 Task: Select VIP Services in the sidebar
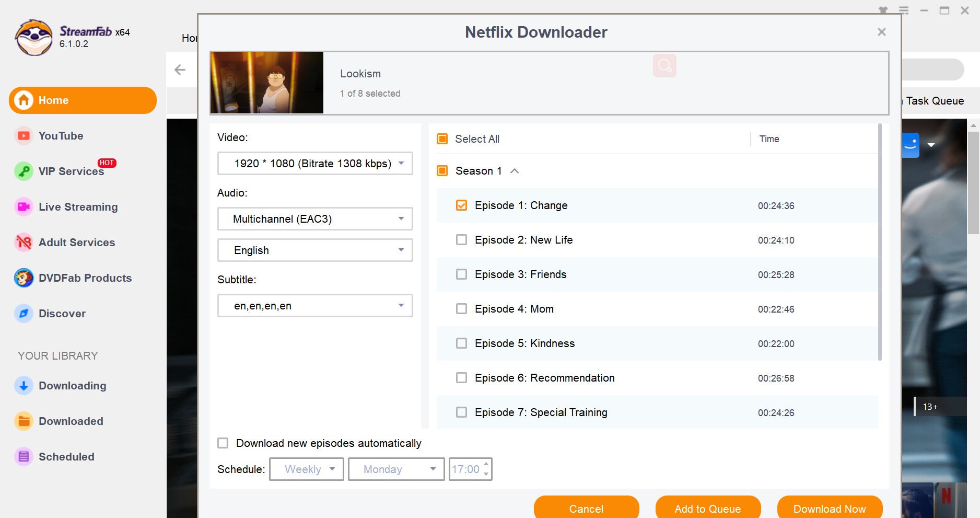point(71,171)
